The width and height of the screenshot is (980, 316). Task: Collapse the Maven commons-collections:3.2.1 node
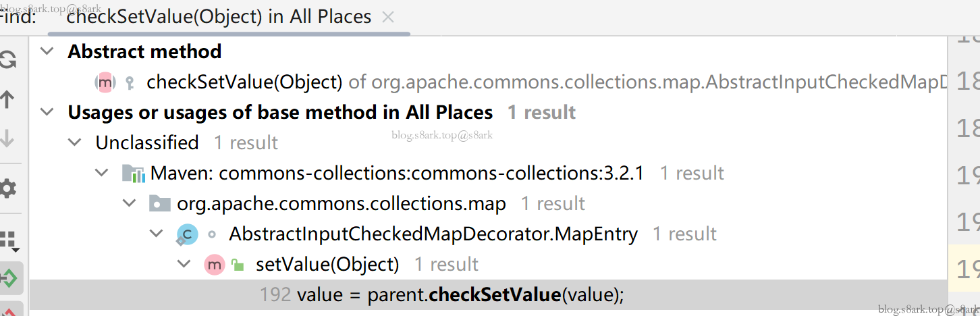click(102, 173)
